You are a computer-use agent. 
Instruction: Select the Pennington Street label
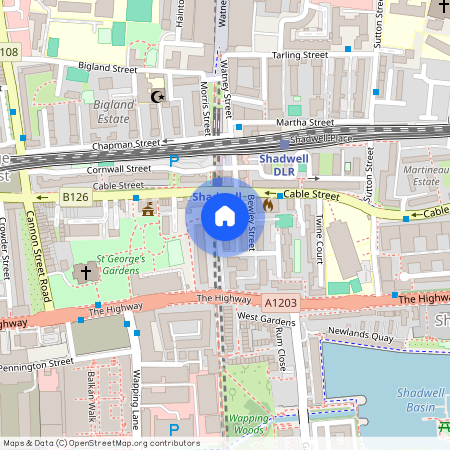[37, 365]
